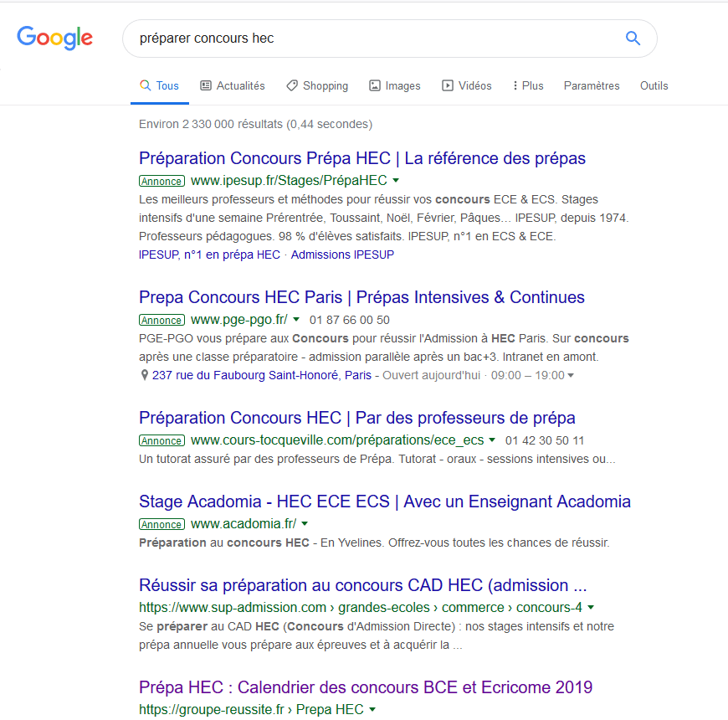Click the 'Environ 2 330 000 résultats' count
Viewport: 728px width, 720px height.
[255, 124]
